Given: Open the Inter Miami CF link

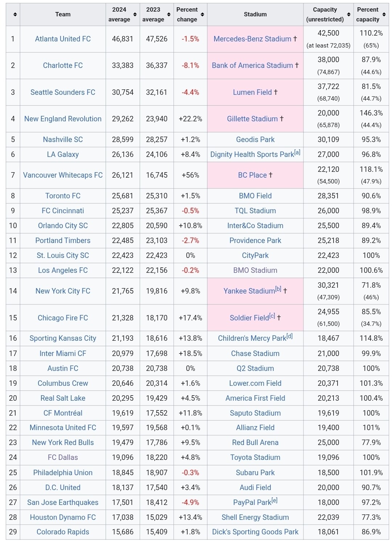Looking at the screenshot, I should (63, 353).
